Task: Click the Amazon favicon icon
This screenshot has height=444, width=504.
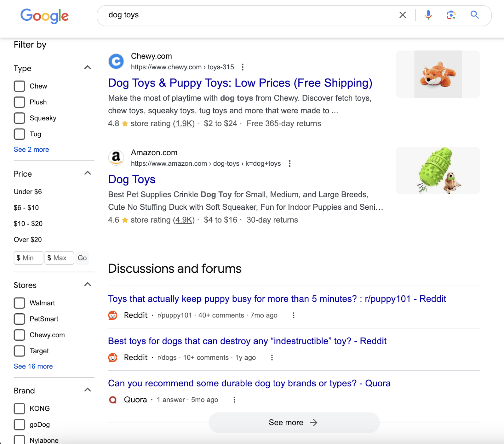Action: point(116,158)
